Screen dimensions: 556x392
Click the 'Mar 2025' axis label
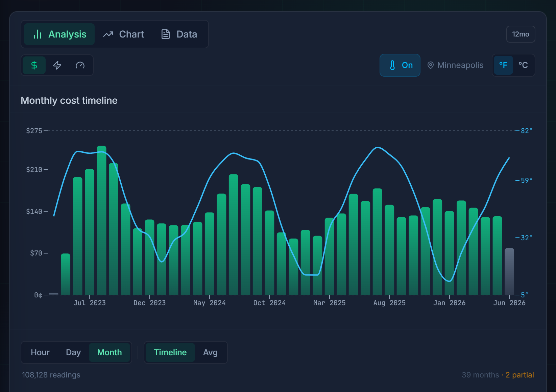pos(330,303)
